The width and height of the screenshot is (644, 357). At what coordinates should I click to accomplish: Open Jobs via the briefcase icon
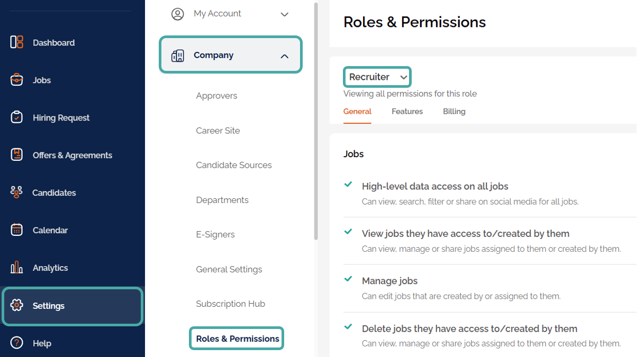[17, 80]
